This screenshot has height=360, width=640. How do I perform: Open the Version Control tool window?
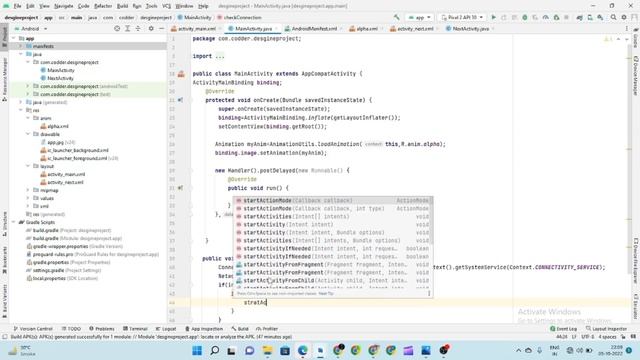pyautogui.click(x=33, y=329)
